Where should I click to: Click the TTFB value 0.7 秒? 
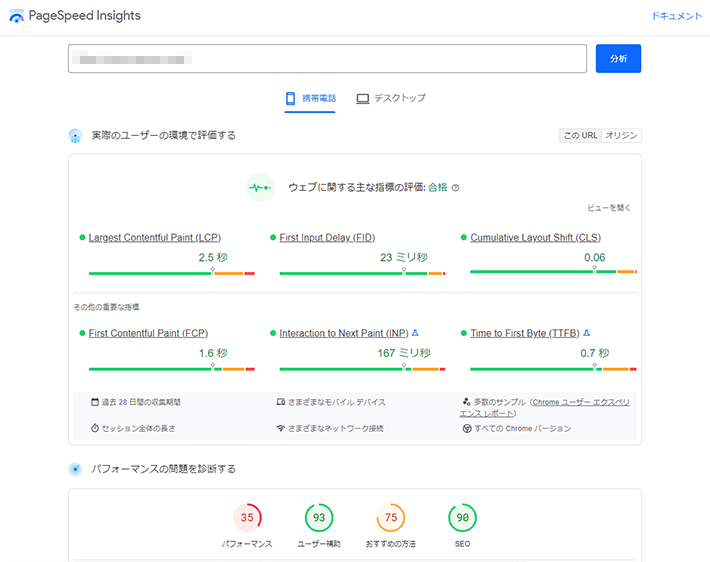point(595,353)
